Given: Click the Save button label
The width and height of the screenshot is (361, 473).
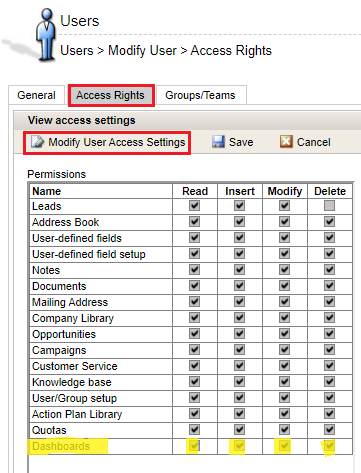Looking at the screenshot, I should tap(241, 142).
